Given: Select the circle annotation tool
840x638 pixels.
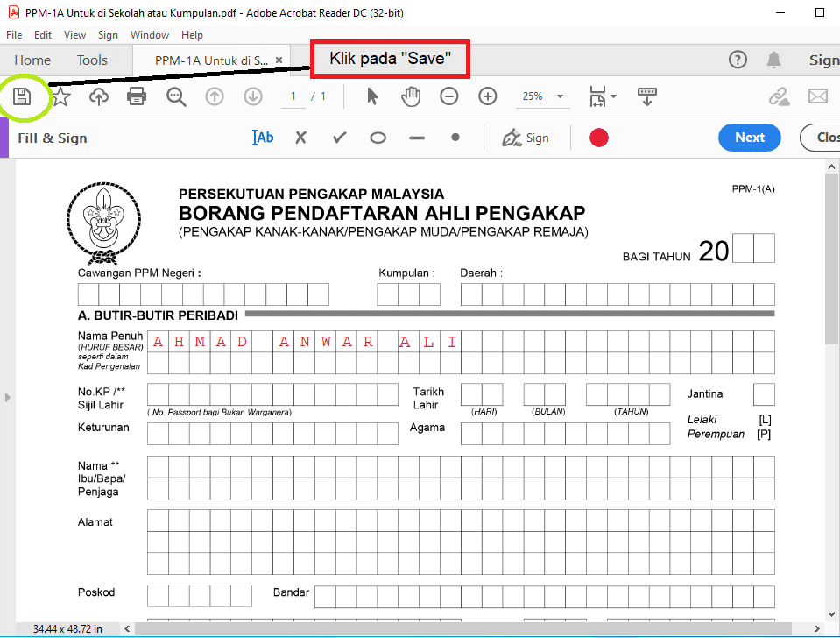Looking at the screenshot, I should pos(378,138).
